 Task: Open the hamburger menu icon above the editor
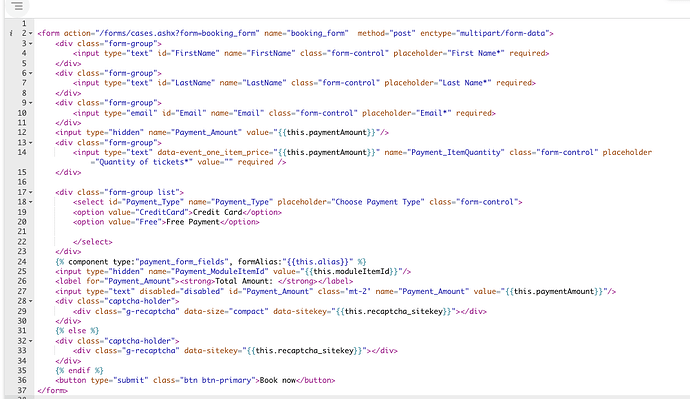17,6
